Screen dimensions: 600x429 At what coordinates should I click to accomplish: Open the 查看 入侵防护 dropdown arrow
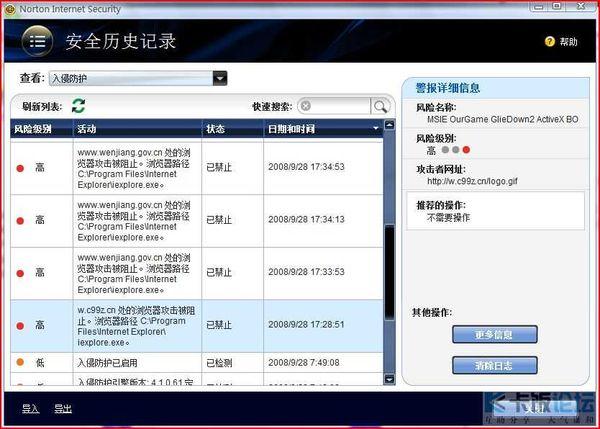tap(220, 78)
